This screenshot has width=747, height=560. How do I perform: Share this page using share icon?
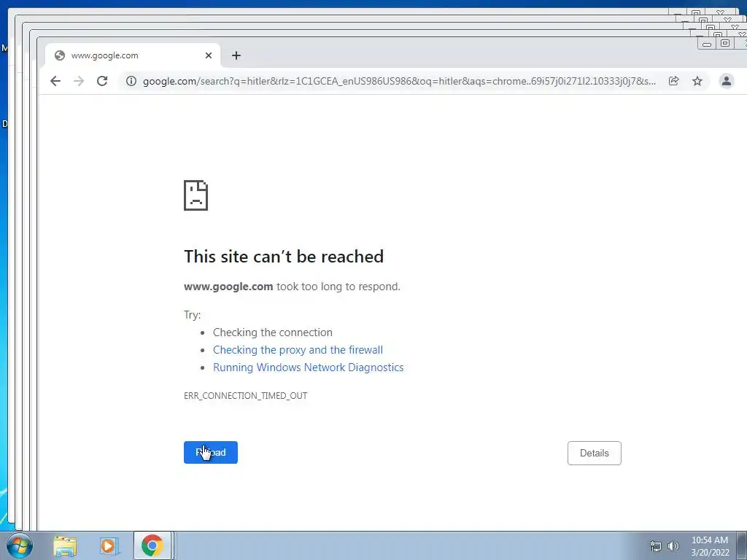tap(673, 81)
